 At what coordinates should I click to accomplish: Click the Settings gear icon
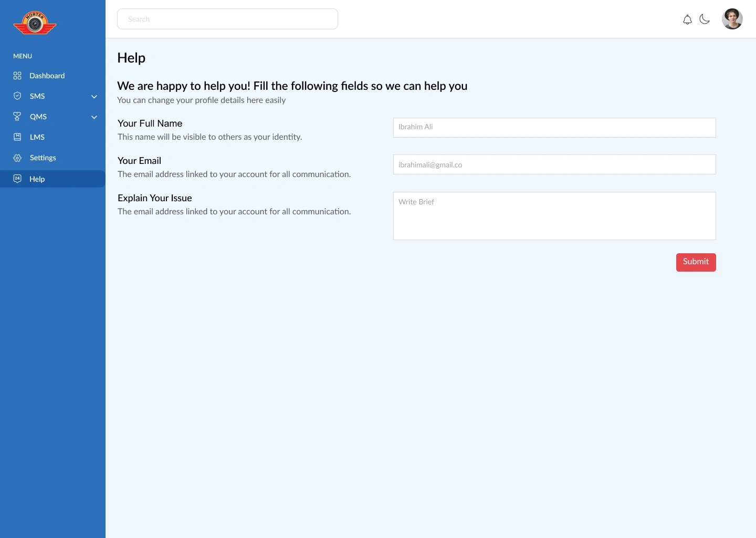pyautogui.click(x=17, y=158)
